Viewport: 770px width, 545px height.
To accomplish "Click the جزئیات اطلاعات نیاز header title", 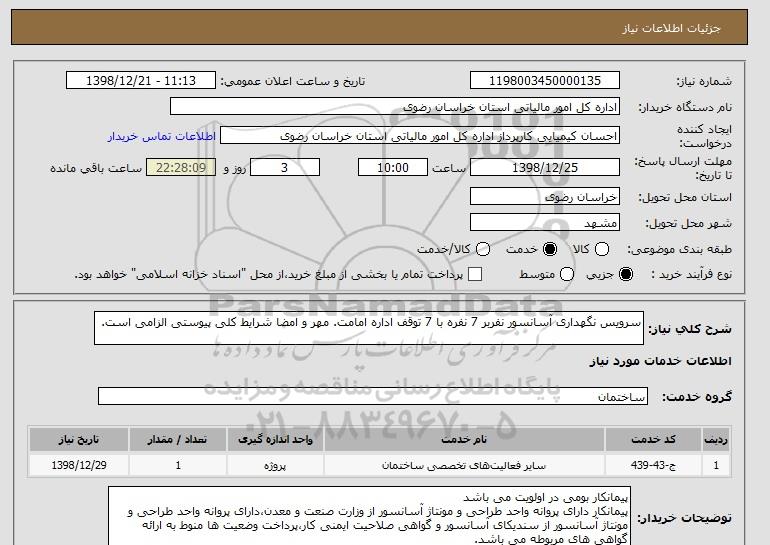I will (671, 28).
